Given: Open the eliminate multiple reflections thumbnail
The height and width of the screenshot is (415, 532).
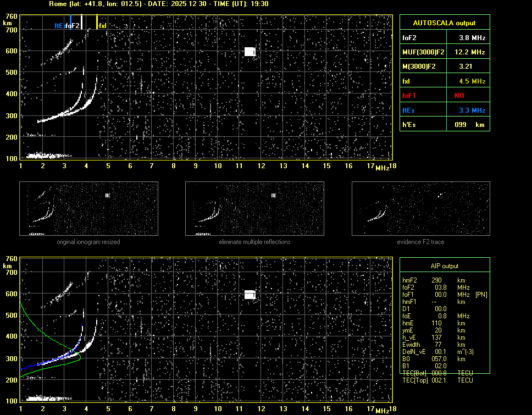Looking at the screenshot, I should pos(254,209).
